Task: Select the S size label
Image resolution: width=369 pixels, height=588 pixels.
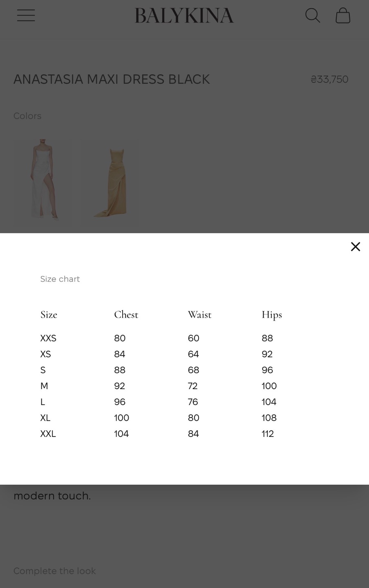Action: point(43,370)
